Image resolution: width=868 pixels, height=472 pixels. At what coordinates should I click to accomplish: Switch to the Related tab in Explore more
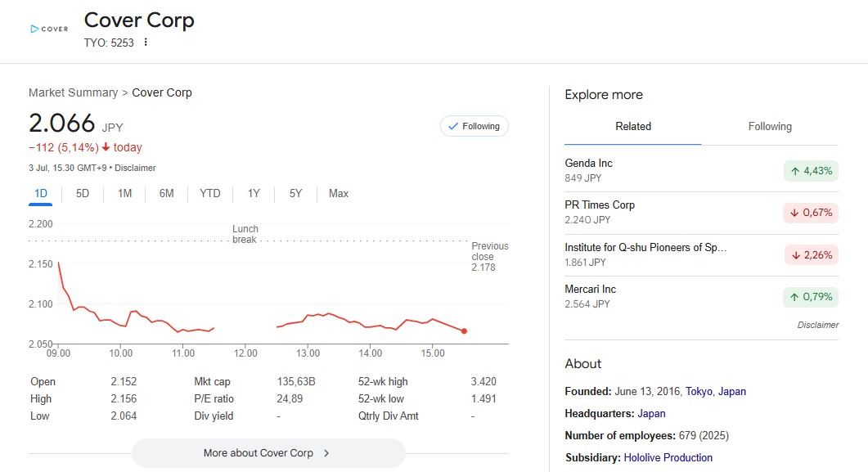pos(632,127)
